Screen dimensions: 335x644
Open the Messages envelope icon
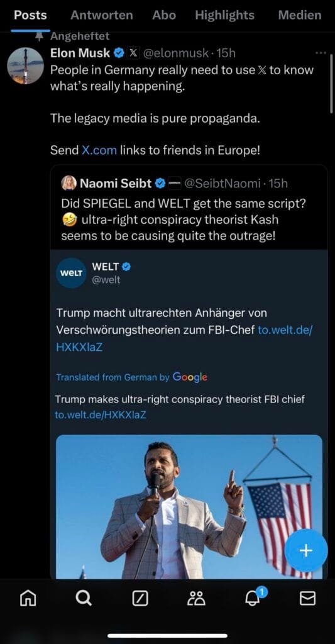tap(307, 599)
